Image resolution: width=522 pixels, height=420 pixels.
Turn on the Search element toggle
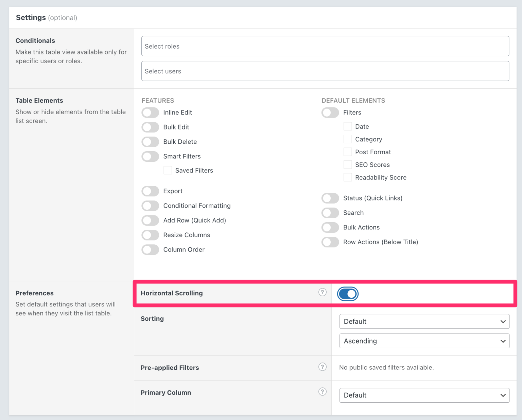pos(330,213)
